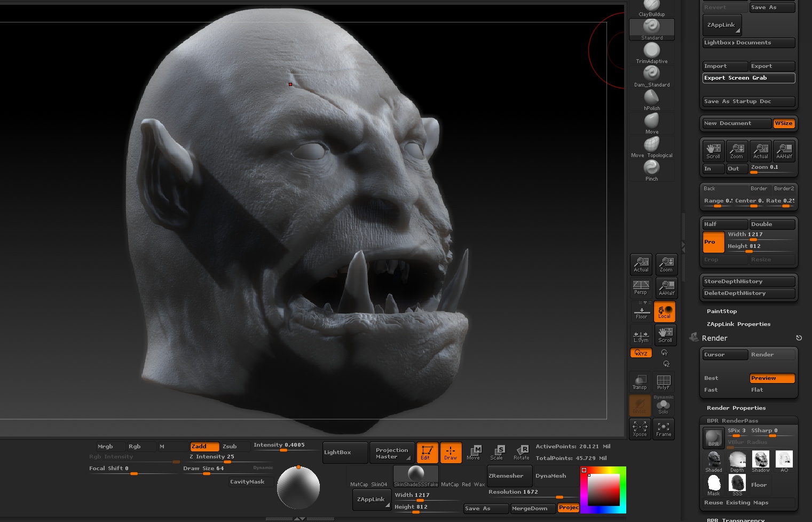
Task: Select Flat render mode
Action: pyautogui.click(x=772, y=390)
